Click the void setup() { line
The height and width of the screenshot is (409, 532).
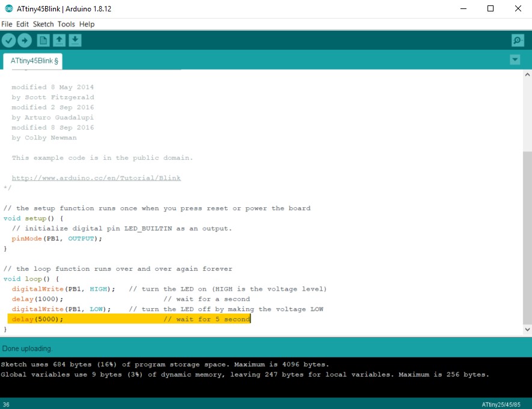(x=33, y=218)
